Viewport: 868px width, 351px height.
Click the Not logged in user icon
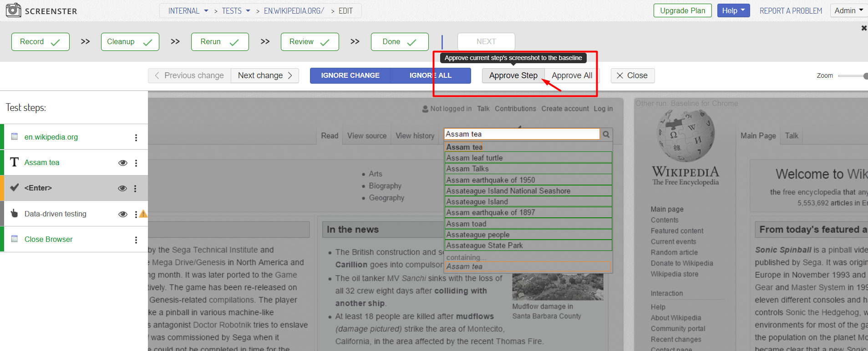(x=425, y=109)
